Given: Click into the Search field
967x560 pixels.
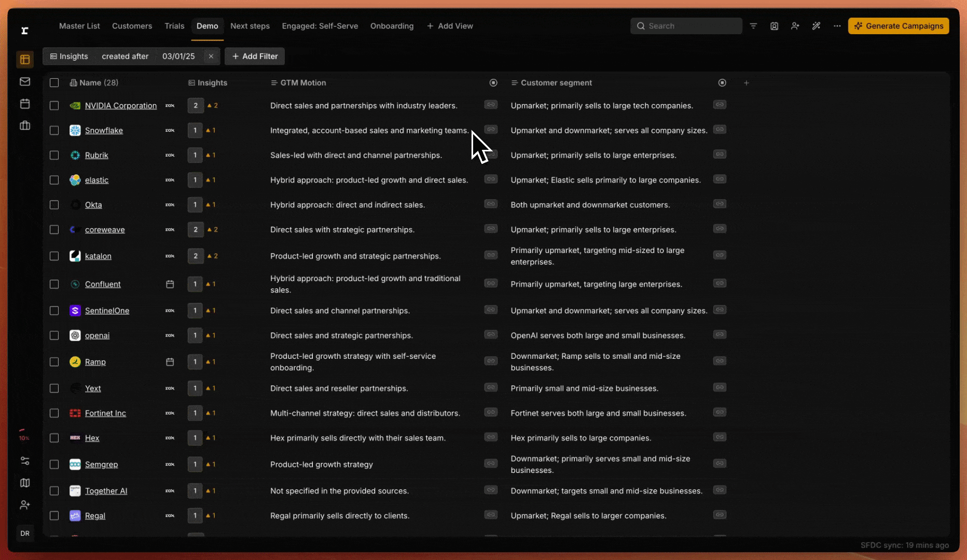Looking at the screenshot, I should click(x=686, y=25).
